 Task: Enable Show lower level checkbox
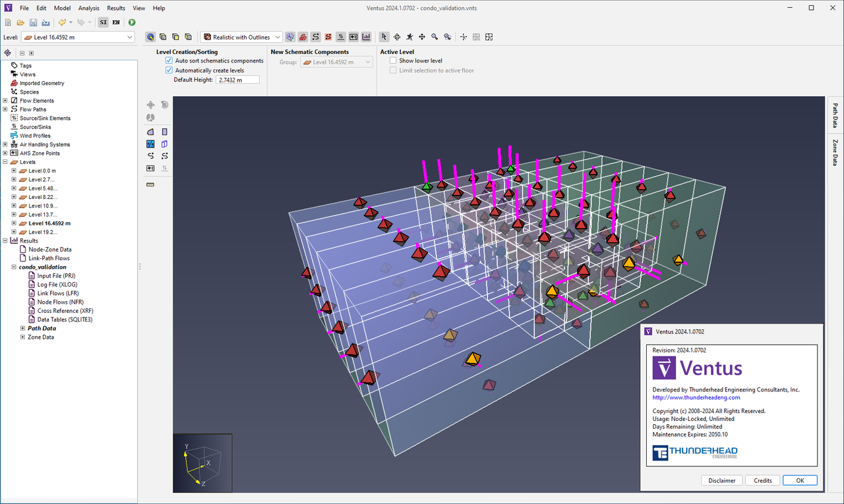[x=393, y=61]
